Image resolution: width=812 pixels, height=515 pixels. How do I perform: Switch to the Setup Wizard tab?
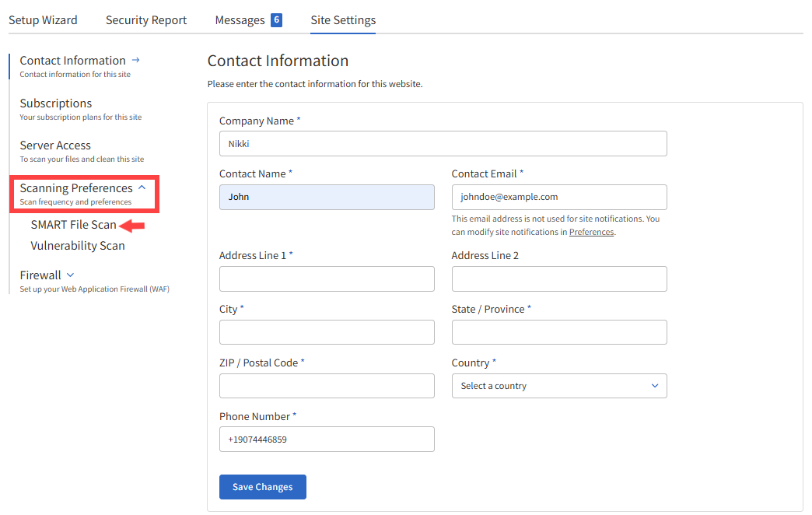click(43, 19)
